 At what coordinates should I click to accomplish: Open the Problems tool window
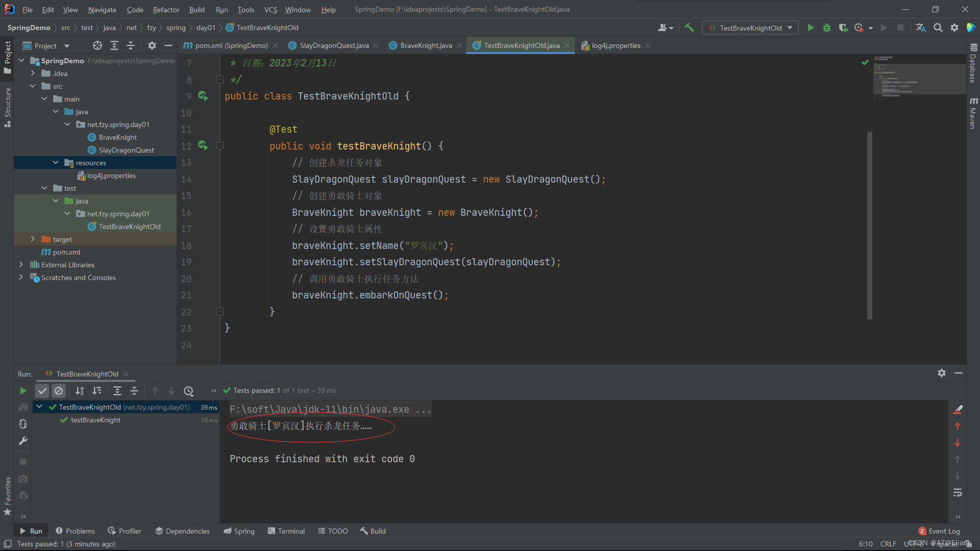click(x=75, y=531)
